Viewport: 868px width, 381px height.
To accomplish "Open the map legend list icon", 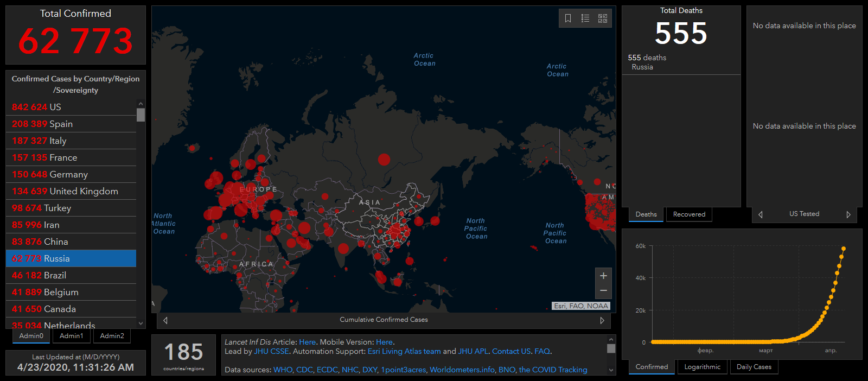I will [x=585, y=18].
